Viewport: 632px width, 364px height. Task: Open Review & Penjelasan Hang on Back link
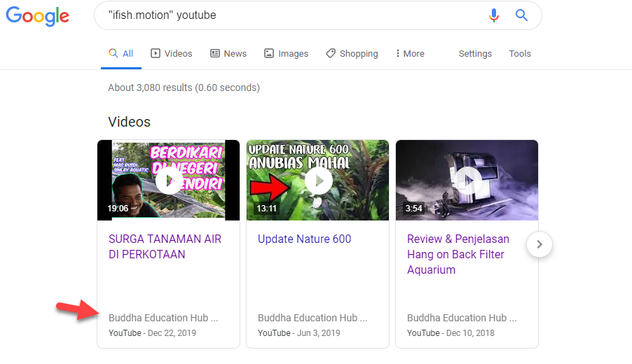[x=458, y=254]
